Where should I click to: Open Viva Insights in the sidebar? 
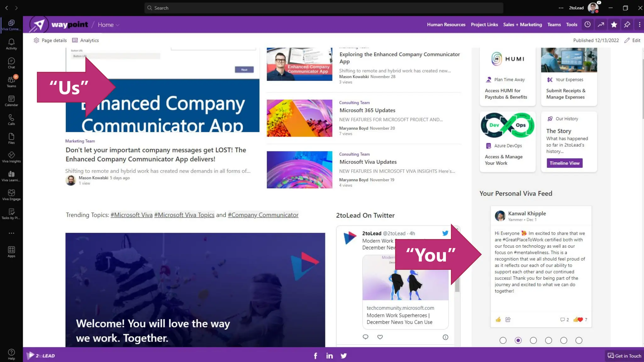(x=11, y=157)
